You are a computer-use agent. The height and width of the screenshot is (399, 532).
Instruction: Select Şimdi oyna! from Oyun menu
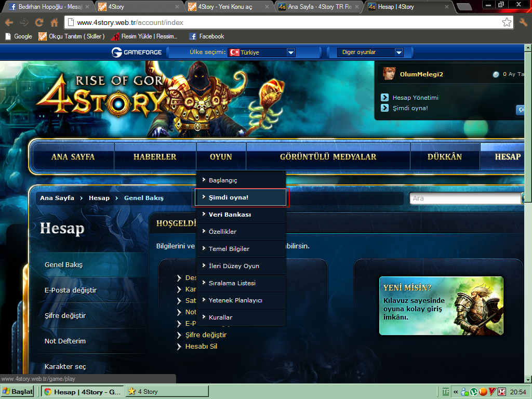pyautogui.click(x=241, y=197)
